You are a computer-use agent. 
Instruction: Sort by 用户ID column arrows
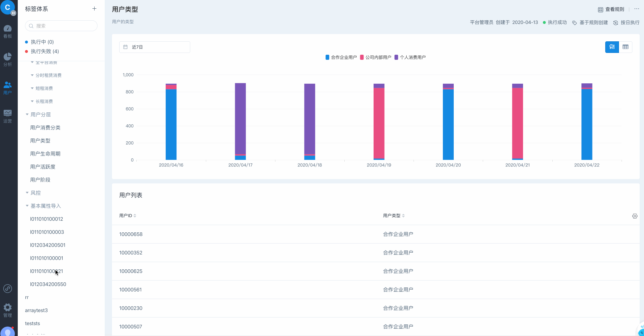[135, 216]
